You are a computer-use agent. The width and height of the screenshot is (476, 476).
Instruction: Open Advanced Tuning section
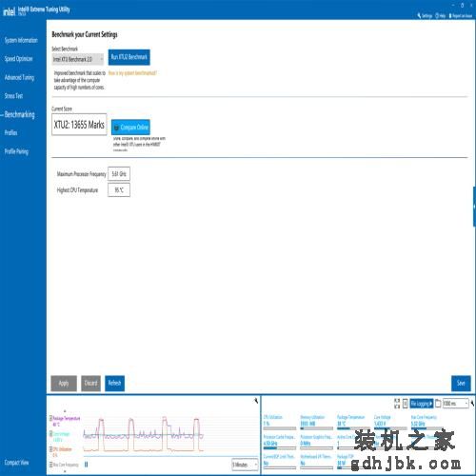[x=19, y=77]
